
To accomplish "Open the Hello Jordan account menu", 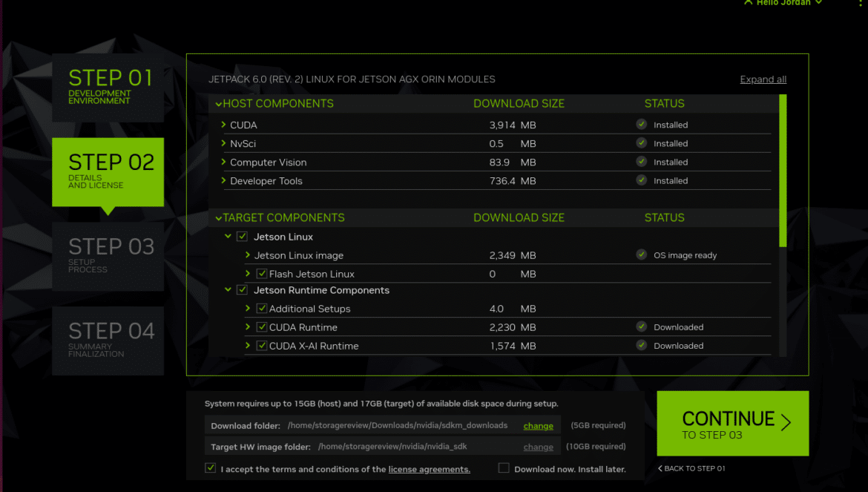I will tap(783, 3).
